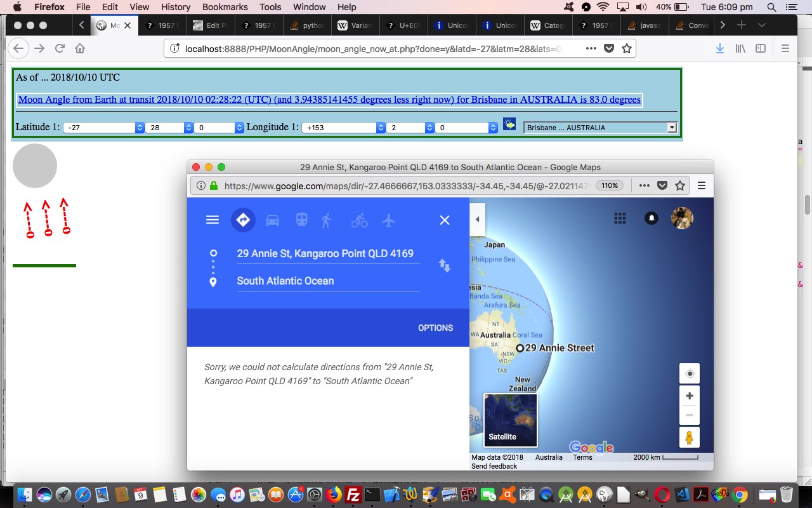Open Longitude degrees +153 dropdown

[344, 128]
